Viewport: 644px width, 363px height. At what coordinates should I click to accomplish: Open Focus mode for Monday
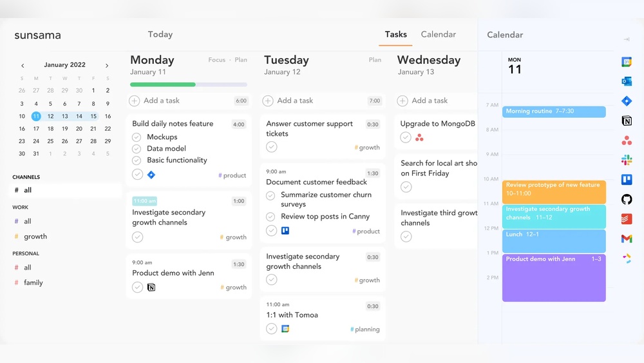coord(217,60)
